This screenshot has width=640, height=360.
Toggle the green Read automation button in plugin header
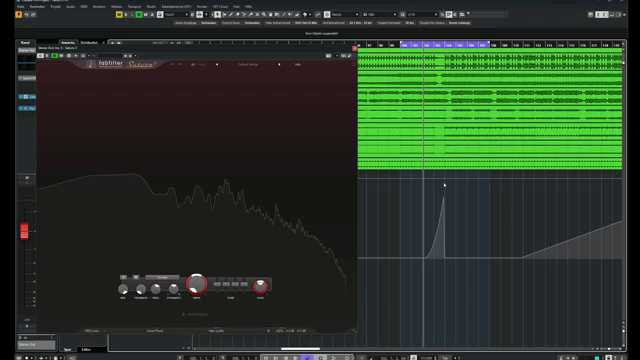point(55,56)
